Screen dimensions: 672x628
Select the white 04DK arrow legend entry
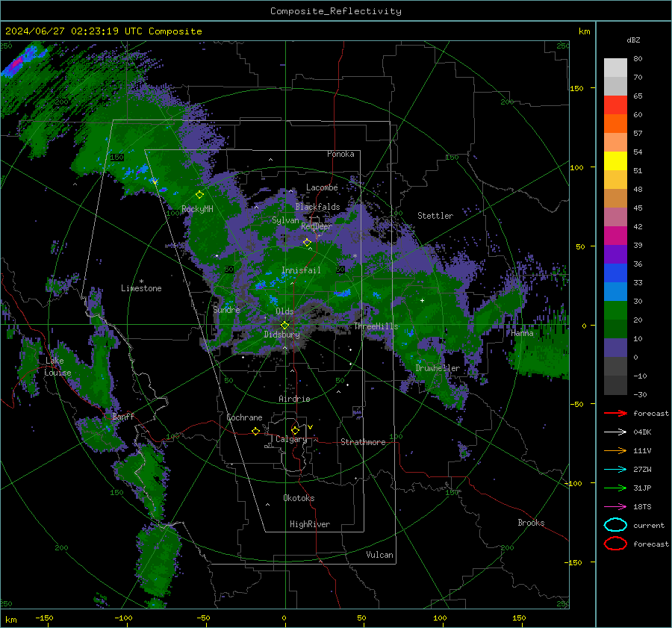click(x=615, y=432)
